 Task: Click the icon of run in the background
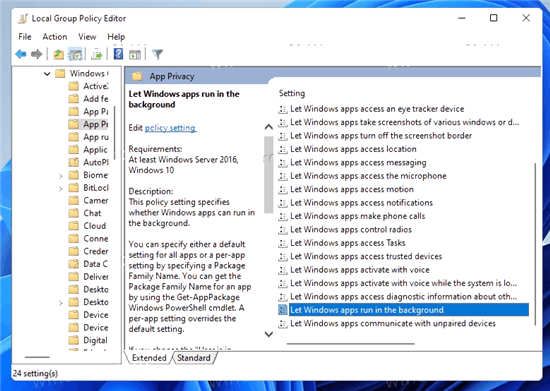coord(283,310)
